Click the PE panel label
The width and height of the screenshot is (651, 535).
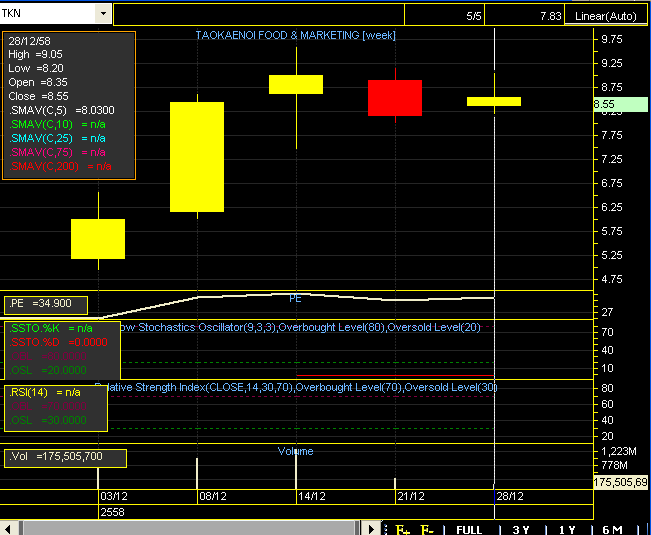pos(295,298)
